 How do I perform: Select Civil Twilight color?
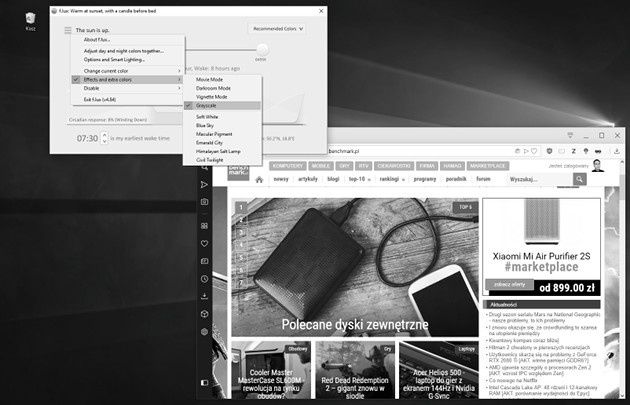coord(222,160)
